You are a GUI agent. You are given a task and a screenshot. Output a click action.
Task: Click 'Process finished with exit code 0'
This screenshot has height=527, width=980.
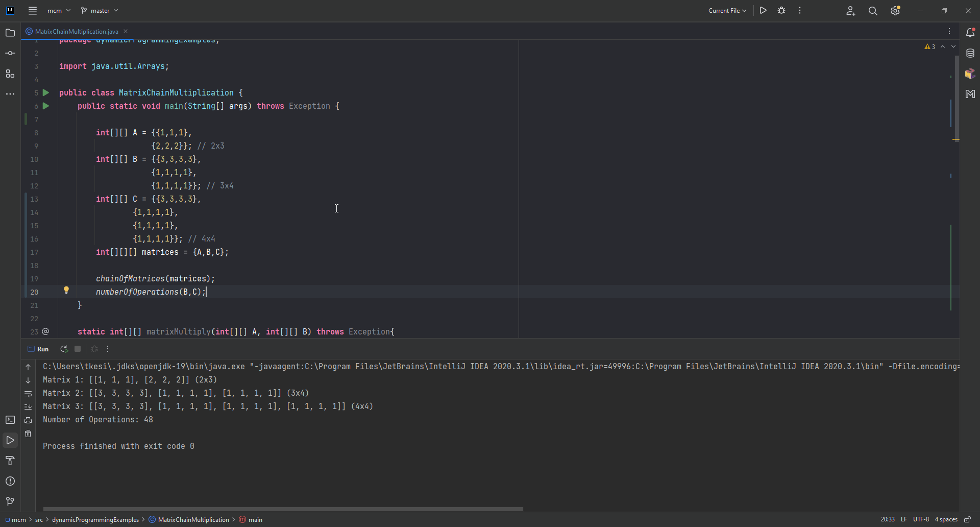coord(118,446)
